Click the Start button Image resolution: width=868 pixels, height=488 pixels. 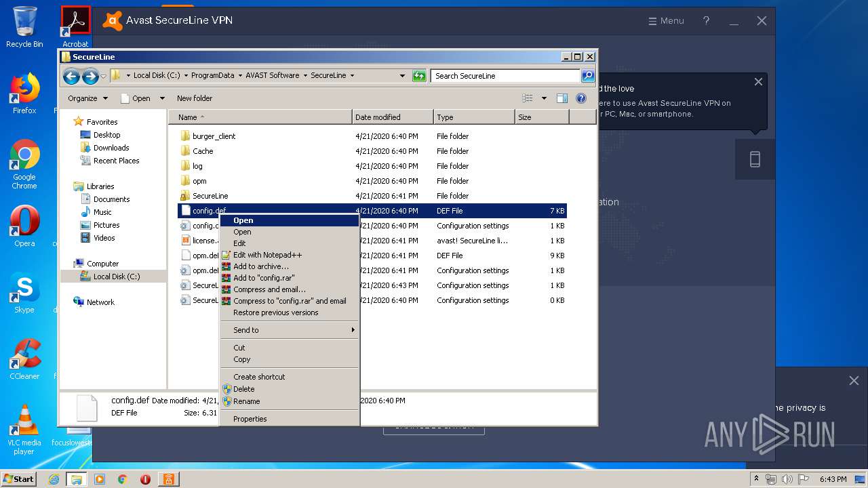[x=18, y=479]
